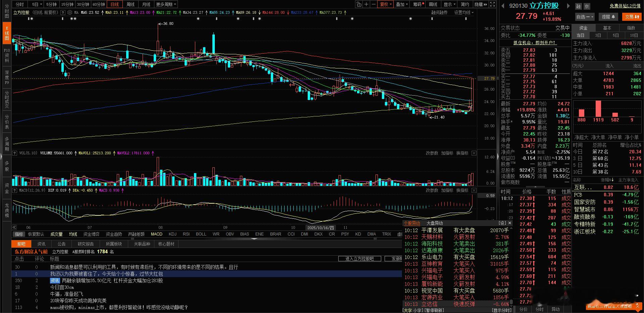The image size is (644, 313).
Task: Close the 个股异动 popup window
Action: 510,223
